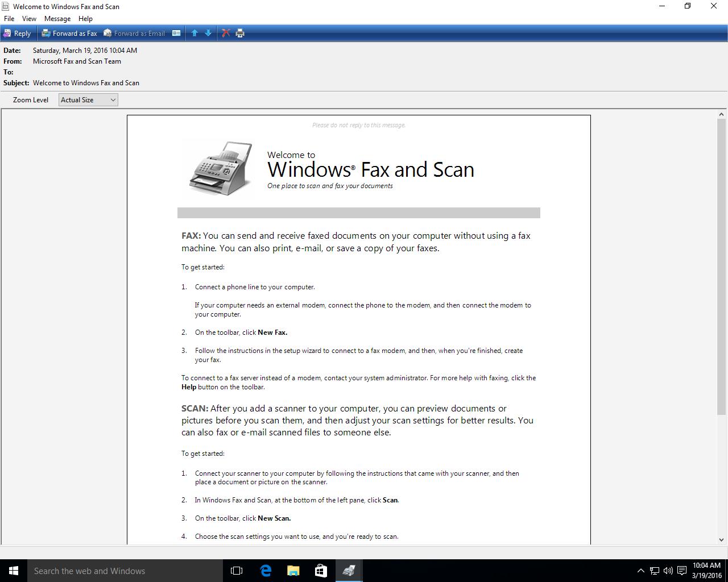Click 'One place to scan and fax your documents'

[330, 186]
